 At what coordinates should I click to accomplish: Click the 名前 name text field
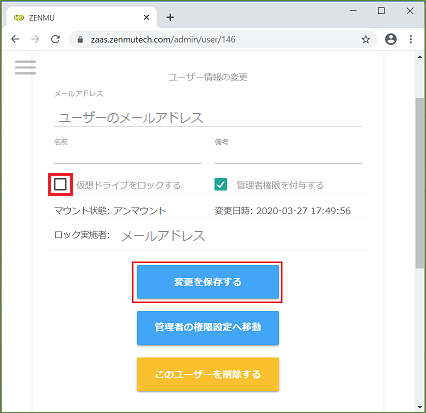click(128, 156)
